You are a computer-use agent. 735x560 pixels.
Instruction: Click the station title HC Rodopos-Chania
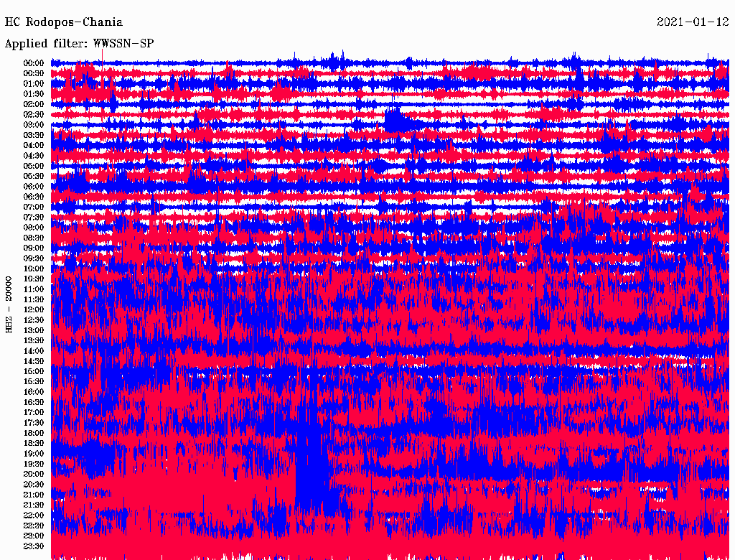click(x=64, y=22)
